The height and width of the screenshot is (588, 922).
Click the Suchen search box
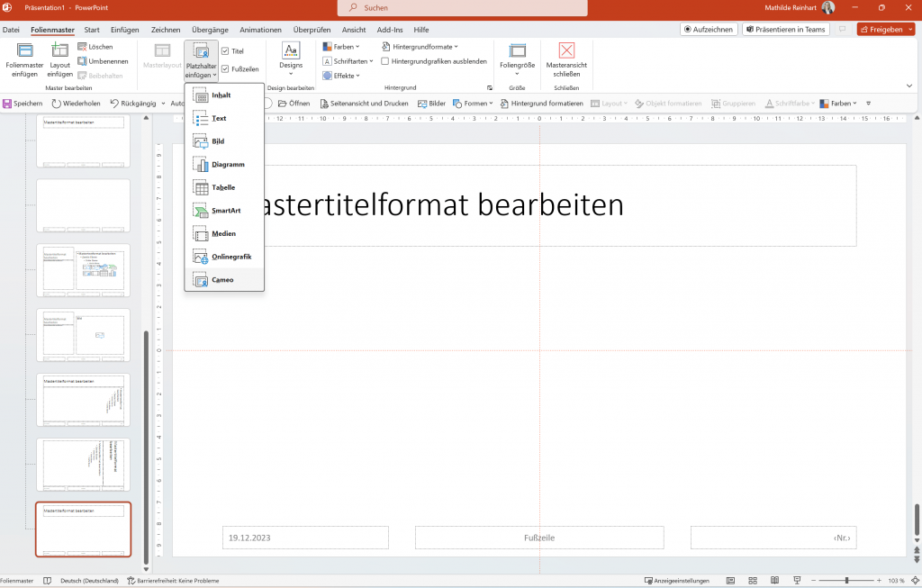point(462,7)
